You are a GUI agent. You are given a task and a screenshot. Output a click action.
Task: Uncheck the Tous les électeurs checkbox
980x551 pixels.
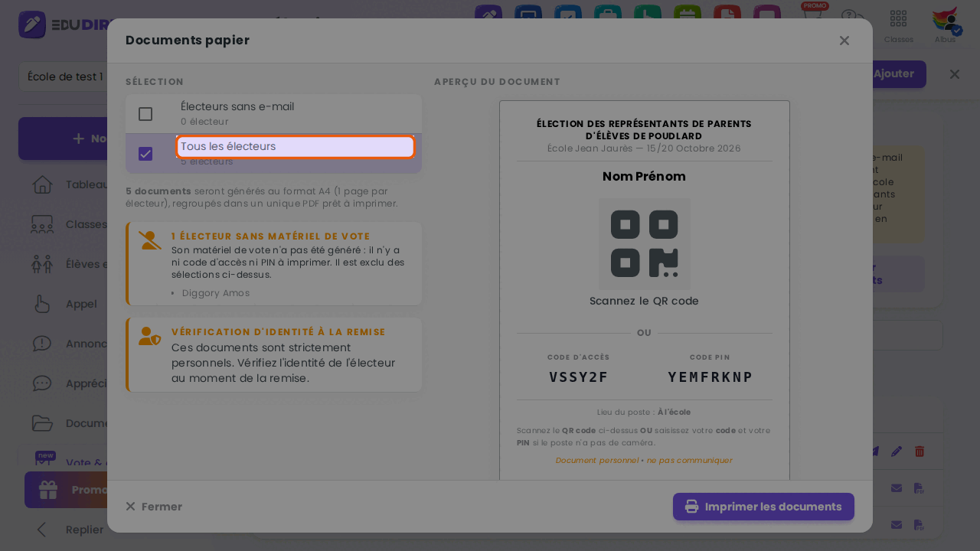145,154
